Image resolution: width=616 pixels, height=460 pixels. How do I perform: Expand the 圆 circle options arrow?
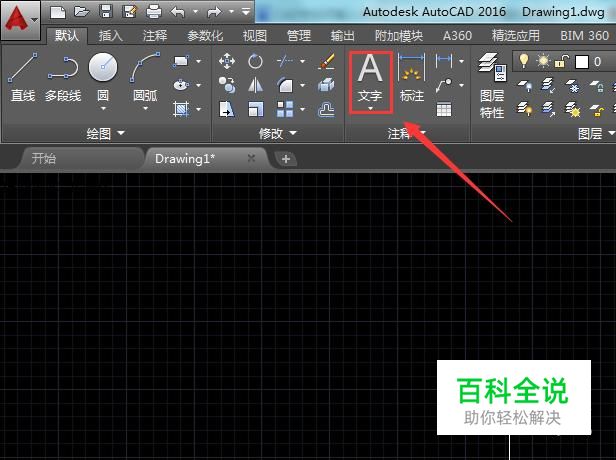(103, 108)
